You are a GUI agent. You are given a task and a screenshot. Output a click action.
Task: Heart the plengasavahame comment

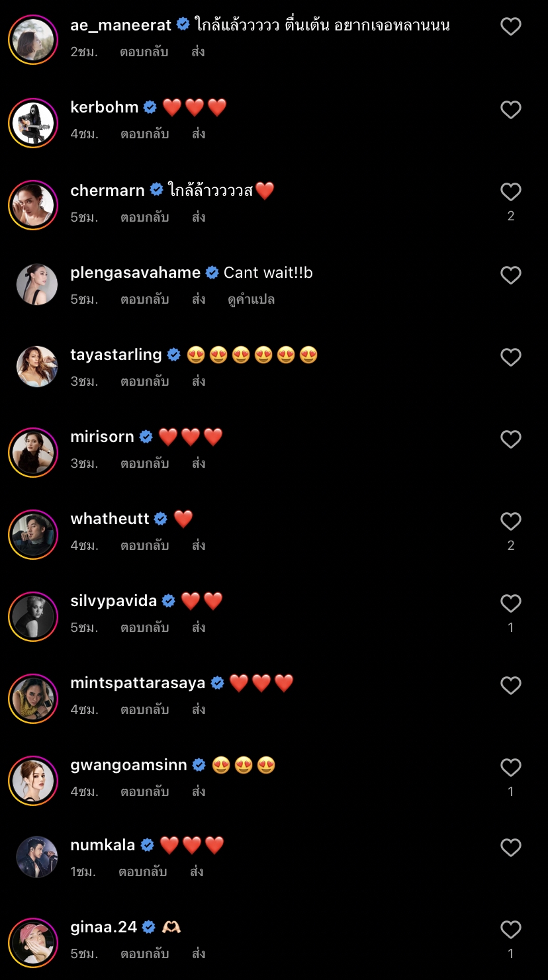pos(510,275)
